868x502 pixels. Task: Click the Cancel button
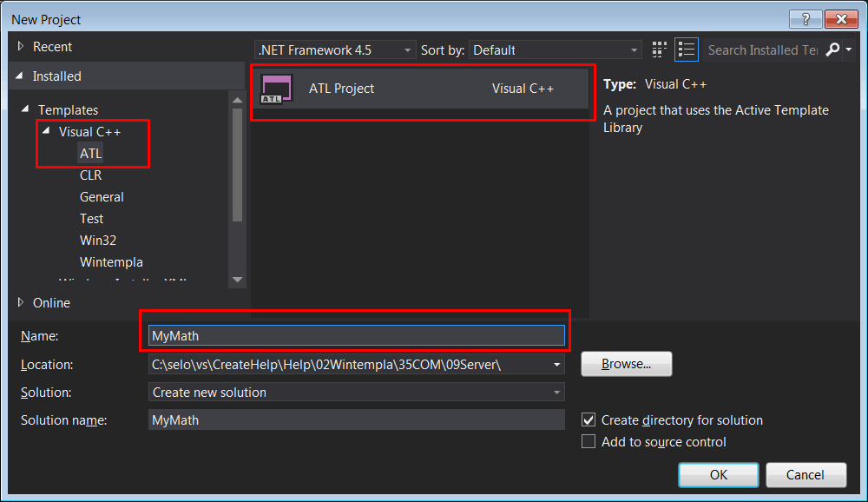[x=806, y=475]
